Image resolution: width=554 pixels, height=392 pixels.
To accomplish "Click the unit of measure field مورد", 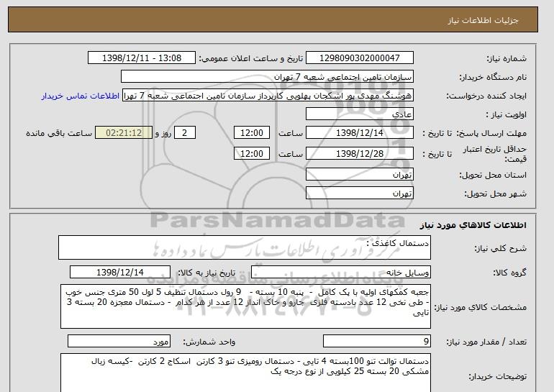I will pyautogui.click(x=119, y=342).
